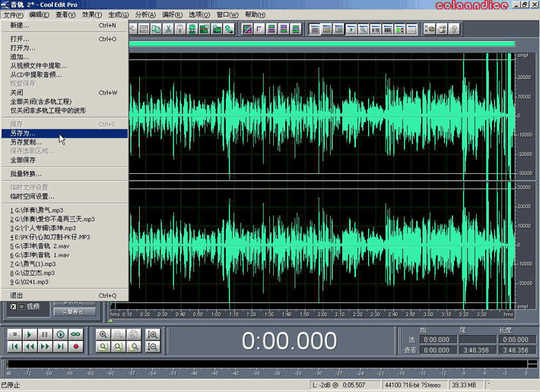Screen dimensions: 540x392
Task: Open the 编辑 menu in the menu bar
Action: [38, 14]
